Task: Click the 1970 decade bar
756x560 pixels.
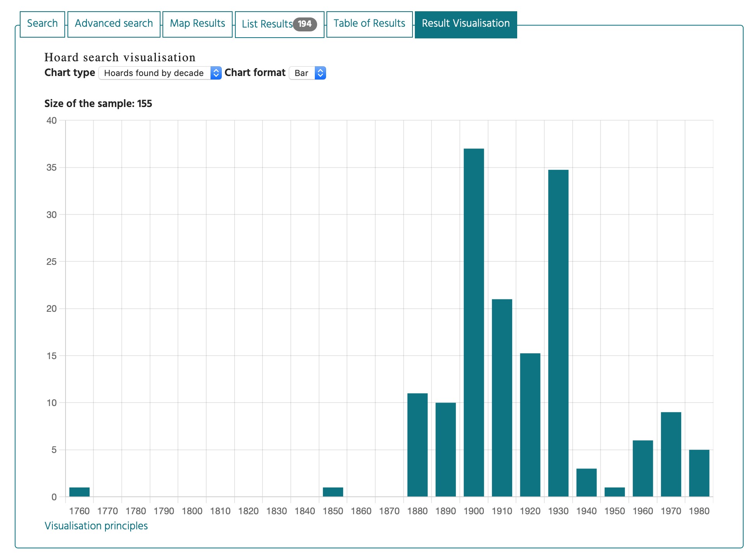Action: click(x=671, y=454)
